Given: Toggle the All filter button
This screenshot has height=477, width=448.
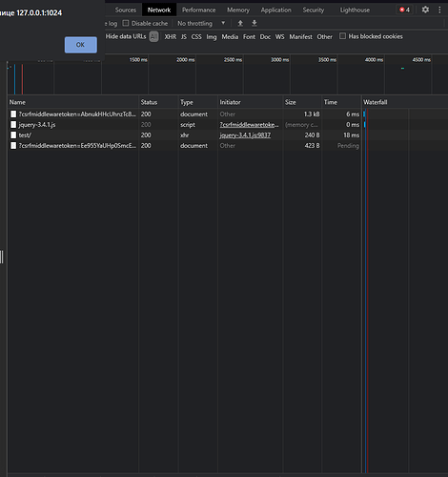Looking at the screenshot, I should pos(153,36).
